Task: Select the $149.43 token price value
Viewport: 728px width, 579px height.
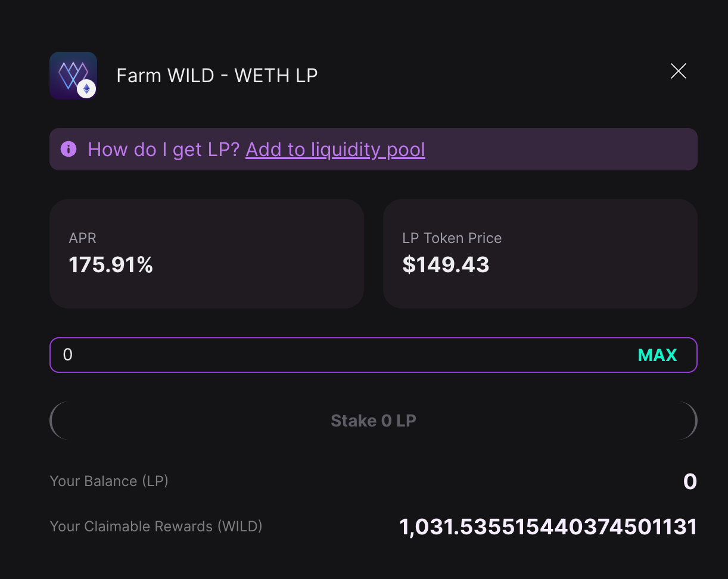Action: click(446, 265)
